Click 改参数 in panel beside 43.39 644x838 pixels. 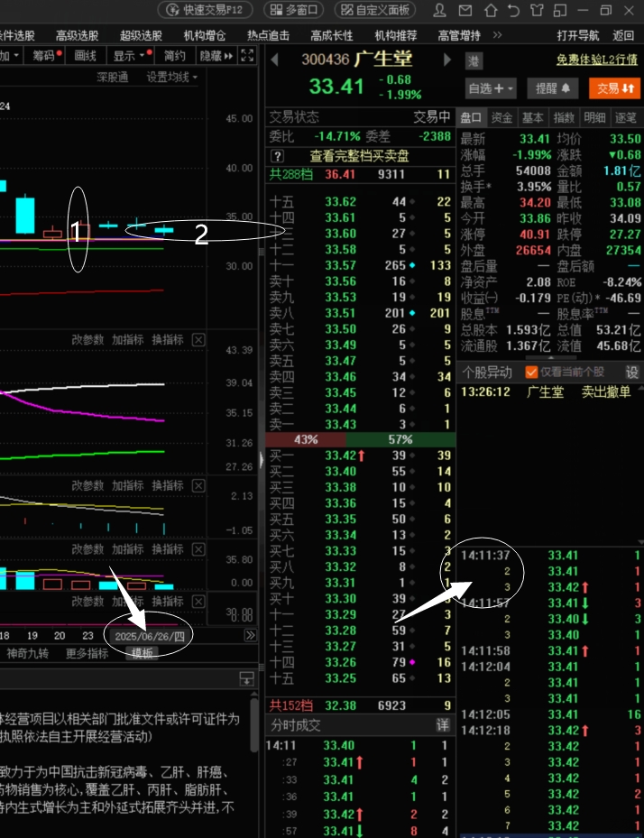tap(87, 339)
